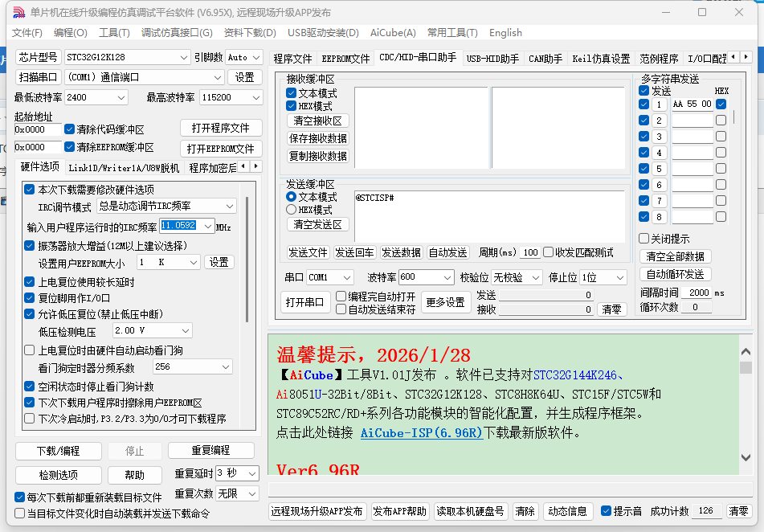The width and height of the screenshot is (764, 532).
Task: Toggle the 自动发送 checkbox
Action: click(x=447, y=253)
